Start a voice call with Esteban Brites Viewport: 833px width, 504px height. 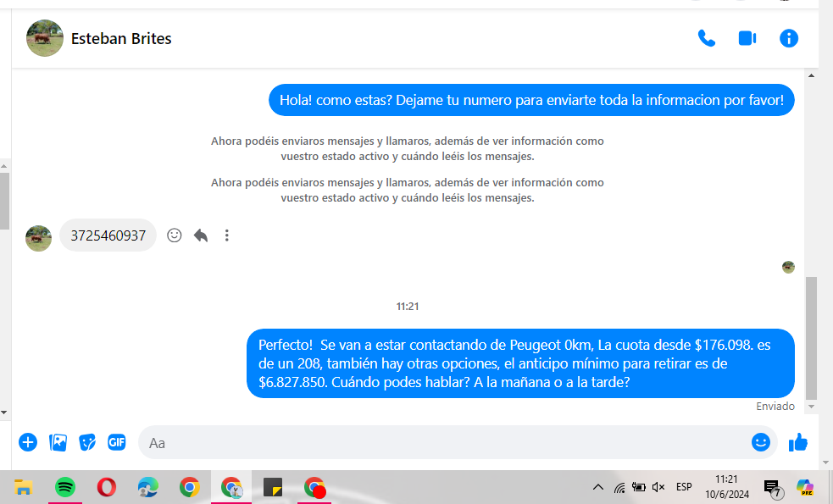[x=706, y=38]
